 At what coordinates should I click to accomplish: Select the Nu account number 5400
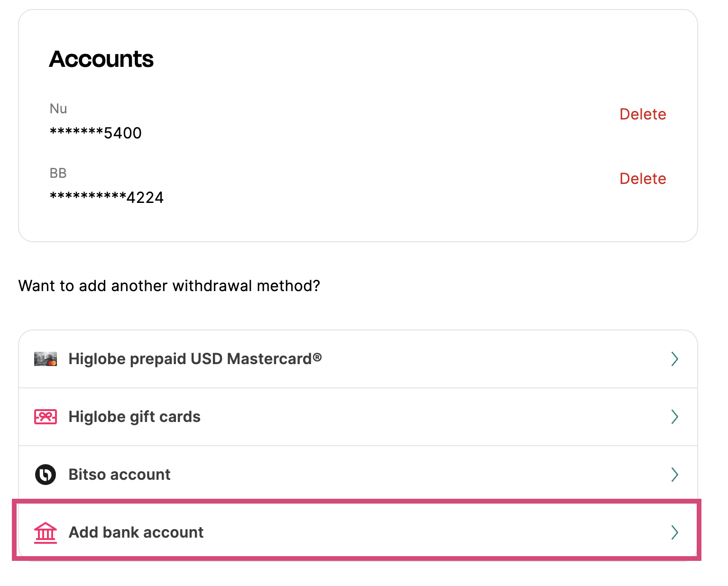[x=95, y=133]
